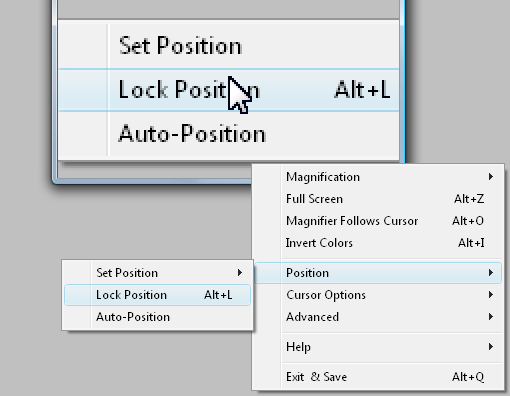Viewport: 510px width, 396px height.
Task: Click enlarged Auto-Position text in magnifier window
Action: 192,134
